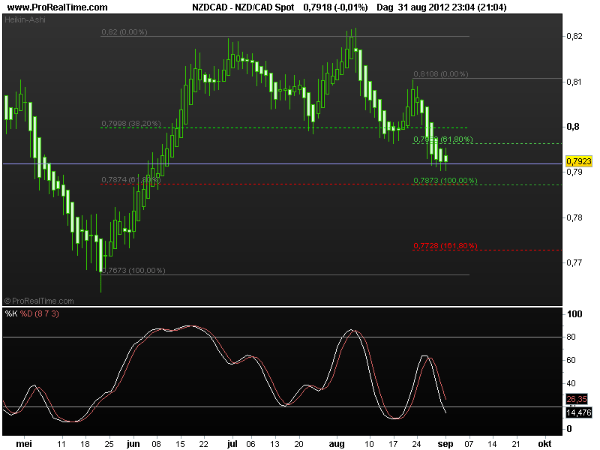
Task: Click the 14,476 stochastic value box
Action: [579, 412]
